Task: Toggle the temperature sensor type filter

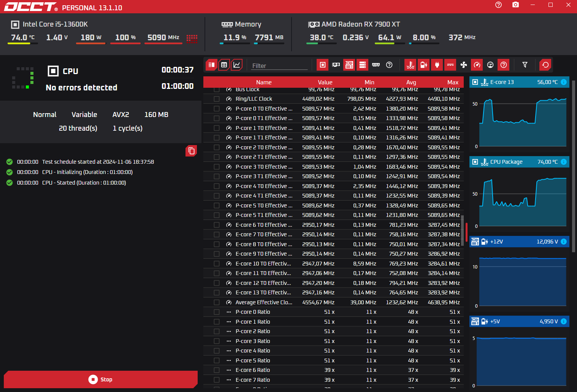Action: point(411,65)
